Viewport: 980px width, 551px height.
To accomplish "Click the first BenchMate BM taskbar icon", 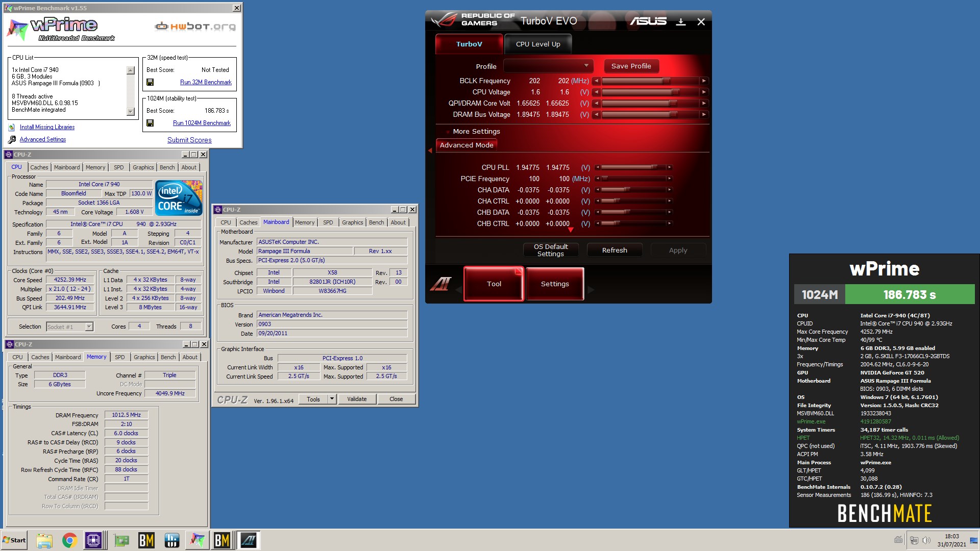I will 146,540.
